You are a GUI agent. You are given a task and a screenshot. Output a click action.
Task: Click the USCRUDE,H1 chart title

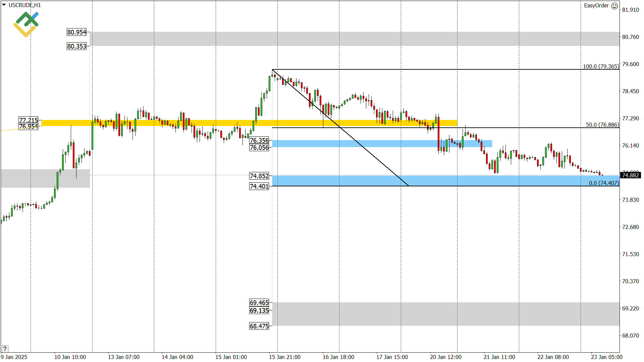(x=24, y=5)
